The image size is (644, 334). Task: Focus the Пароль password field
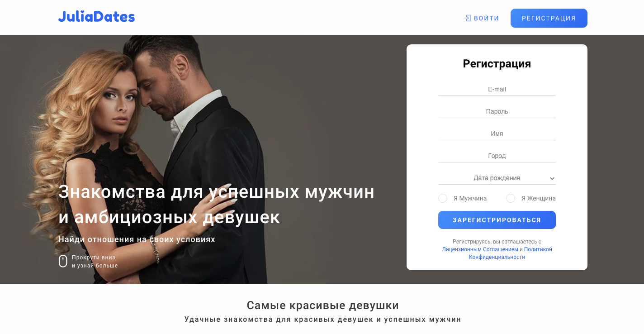497,111
